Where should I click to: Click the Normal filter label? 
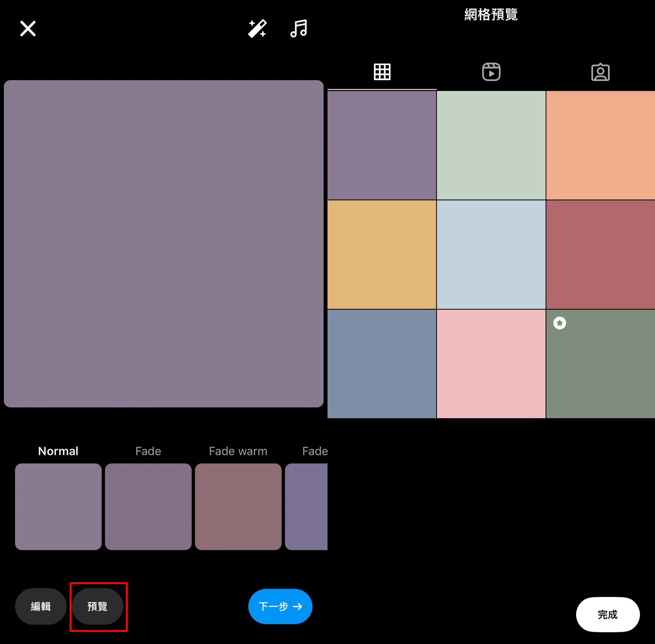(58, 451)
